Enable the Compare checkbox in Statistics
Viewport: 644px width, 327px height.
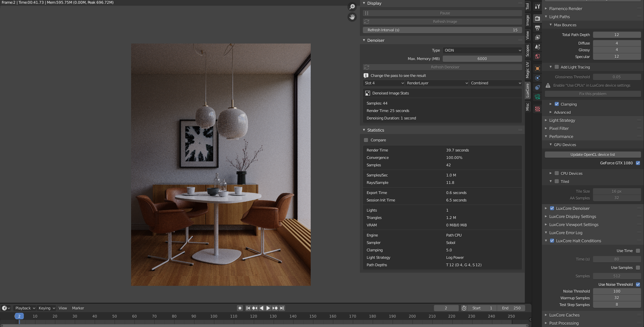366,140
